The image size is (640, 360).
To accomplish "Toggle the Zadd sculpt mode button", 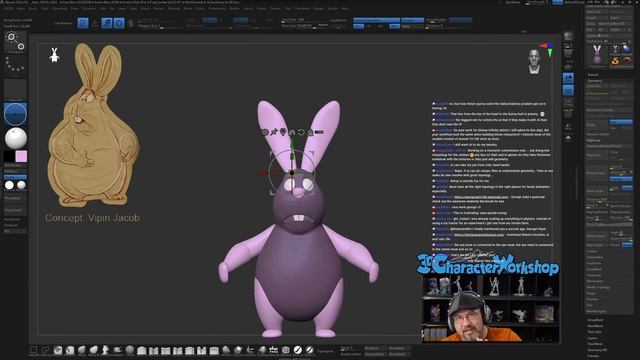I will click(240, 20).
